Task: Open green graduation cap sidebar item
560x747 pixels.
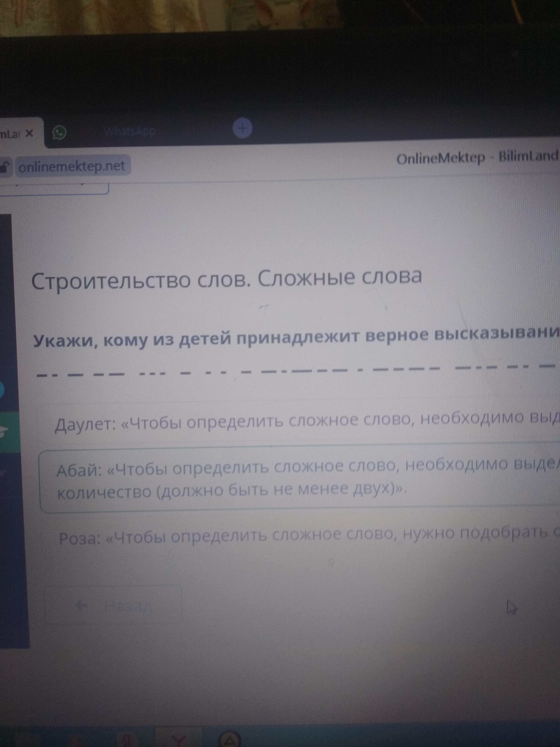Action: [x=3, y=432]
